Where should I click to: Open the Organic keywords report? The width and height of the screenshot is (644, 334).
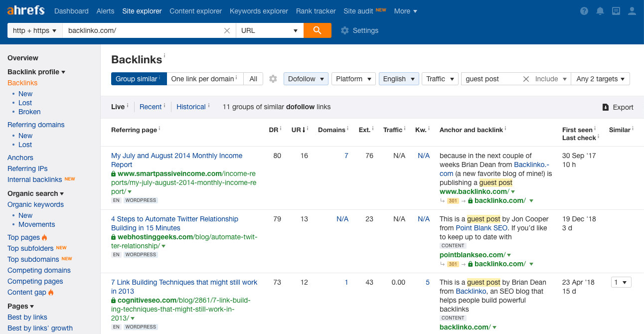35,204
